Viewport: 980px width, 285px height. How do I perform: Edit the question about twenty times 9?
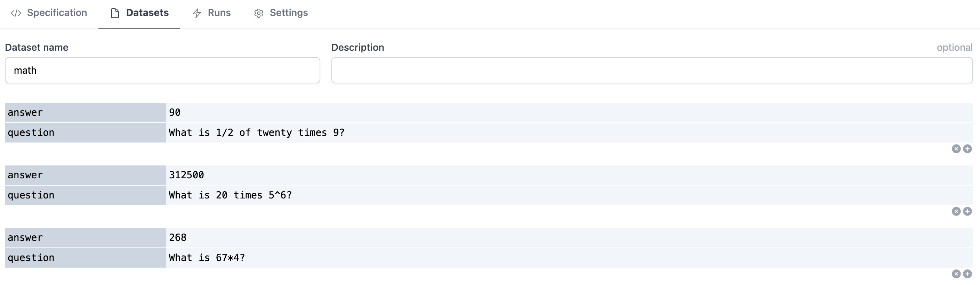[569, 133]
